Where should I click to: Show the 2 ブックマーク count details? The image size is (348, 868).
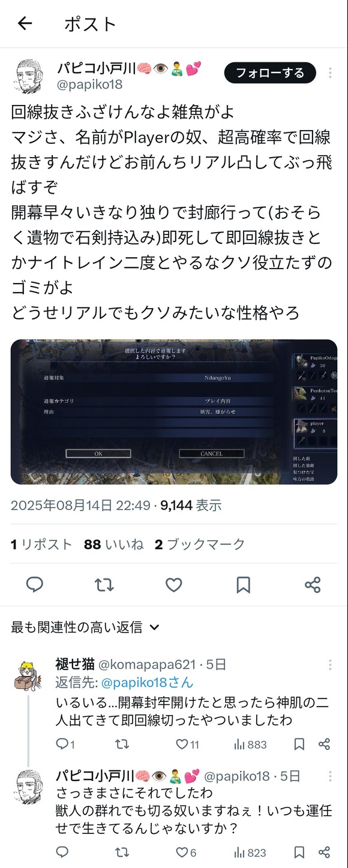click(200, 544)
